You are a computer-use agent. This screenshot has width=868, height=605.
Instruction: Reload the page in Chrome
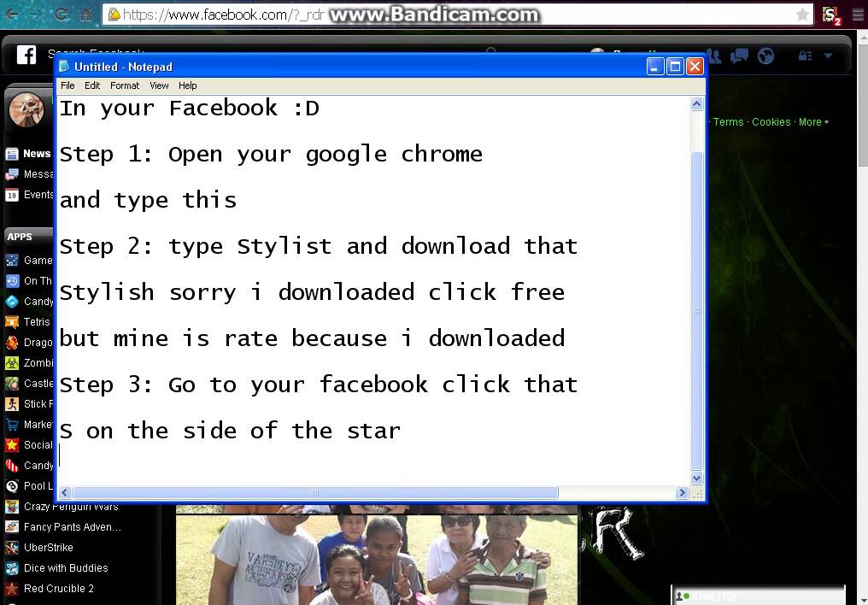click(x=61, y=14)
